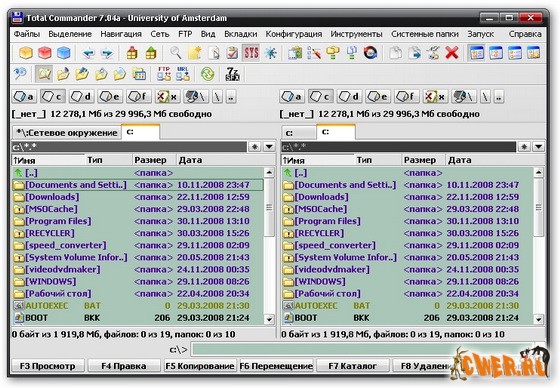Click the URL connection toolbar icon
Image resolution: width=560 pixels, height=388 pixels.
pos(182,74)
